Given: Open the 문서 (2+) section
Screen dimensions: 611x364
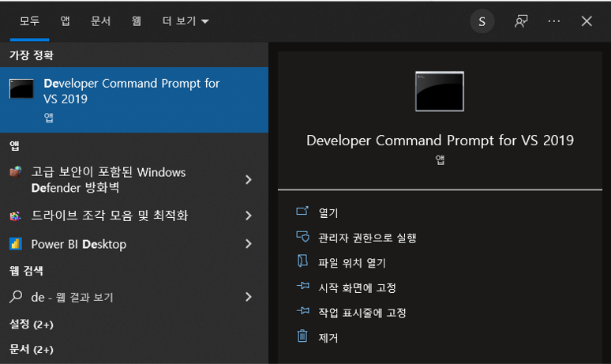Looking at the screenshot, I should [x=31, y=349].
